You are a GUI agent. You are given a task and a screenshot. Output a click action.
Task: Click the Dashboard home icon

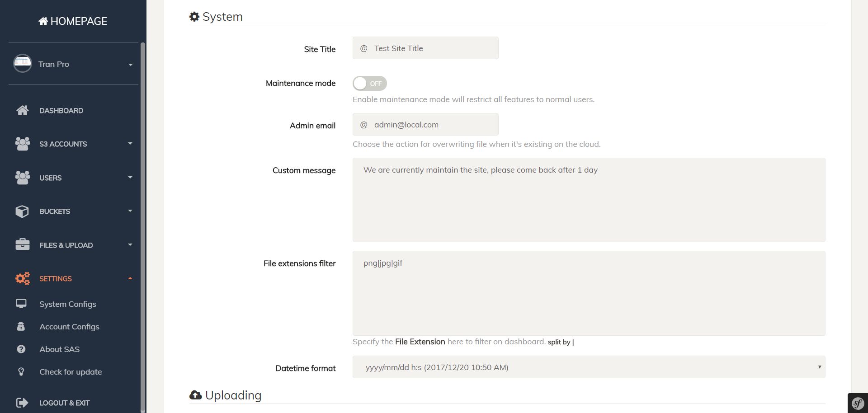pyautogui.click(x=22, y=110)
